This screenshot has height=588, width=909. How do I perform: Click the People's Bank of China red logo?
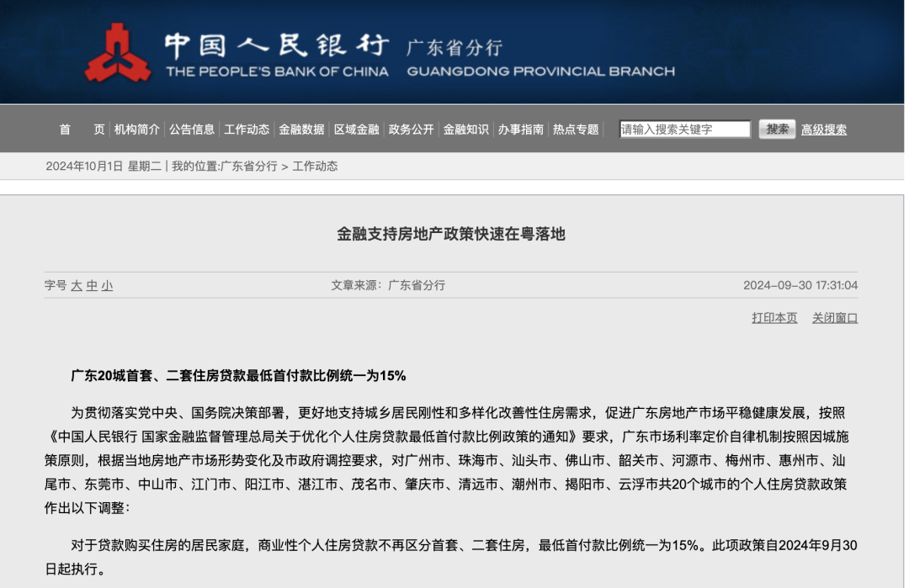pos(118,53)
